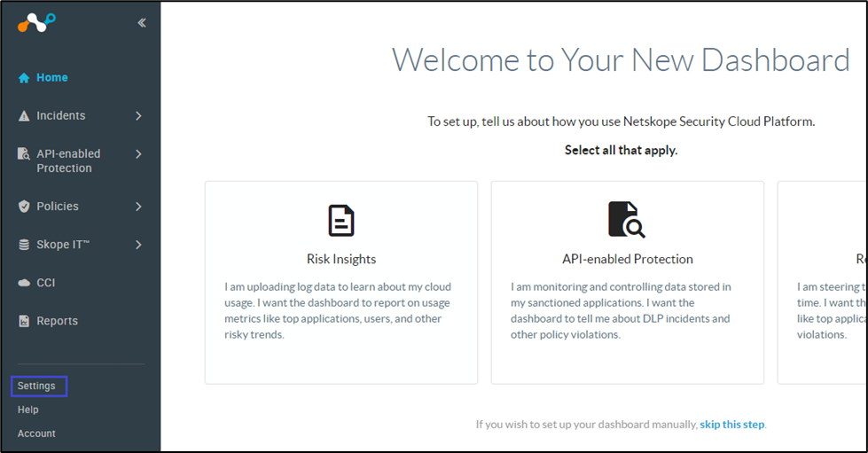Screen dimensions: 868x453
Task: Select the API-enabled Protection card
Action: [627, 282]
